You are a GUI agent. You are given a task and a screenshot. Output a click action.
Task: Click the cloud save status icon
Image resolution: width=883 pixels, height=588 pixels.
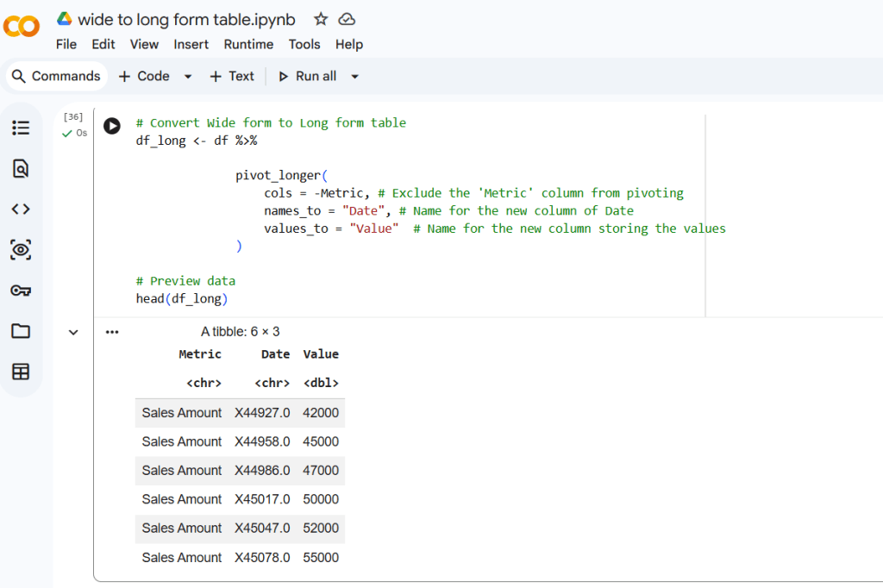(347, 19)
